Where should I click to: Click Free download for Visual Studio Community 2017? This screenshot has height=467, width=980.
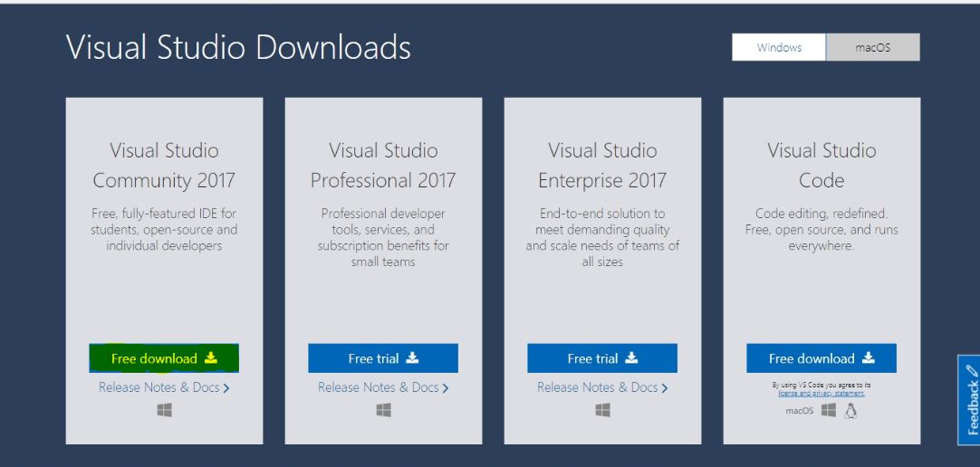pos(164,358)
